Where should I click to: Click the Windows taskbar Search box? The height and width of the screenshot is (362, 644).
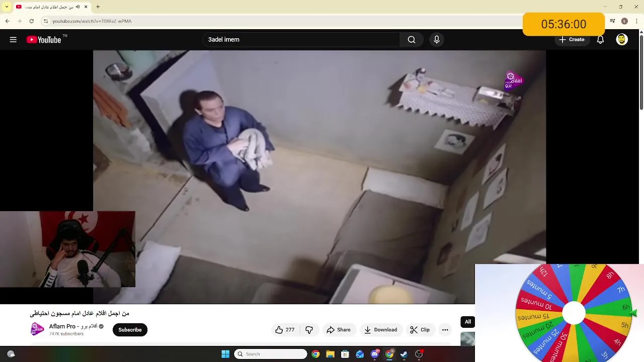271,354
